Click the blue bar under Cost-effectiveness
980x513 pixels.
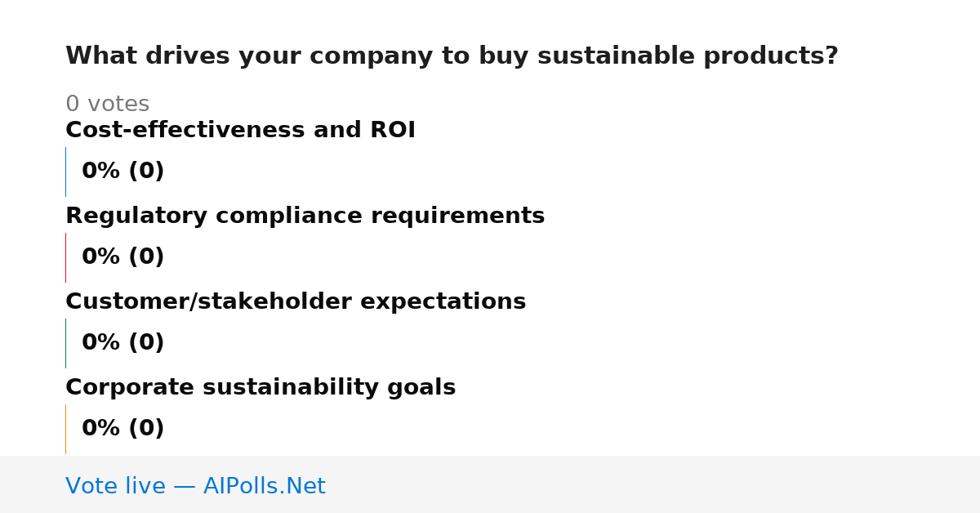click(65, 172)
